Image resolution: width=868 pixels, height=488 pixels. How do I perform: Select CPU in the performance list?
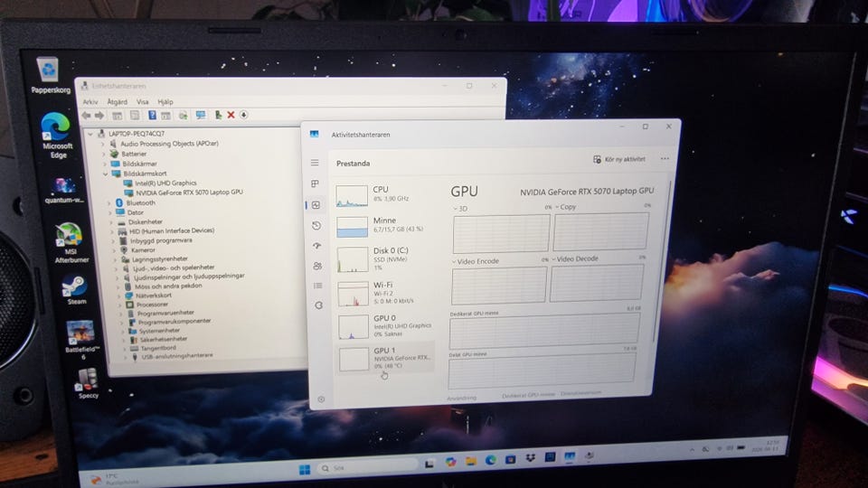[x=384, y=195]
